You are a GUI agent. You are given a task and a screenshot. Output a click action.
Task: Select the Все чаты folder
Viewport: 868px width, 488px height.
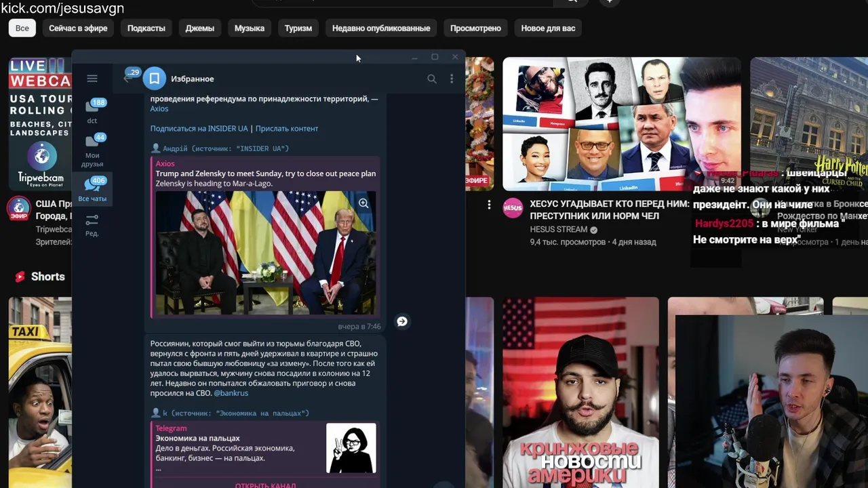point(92,189)
